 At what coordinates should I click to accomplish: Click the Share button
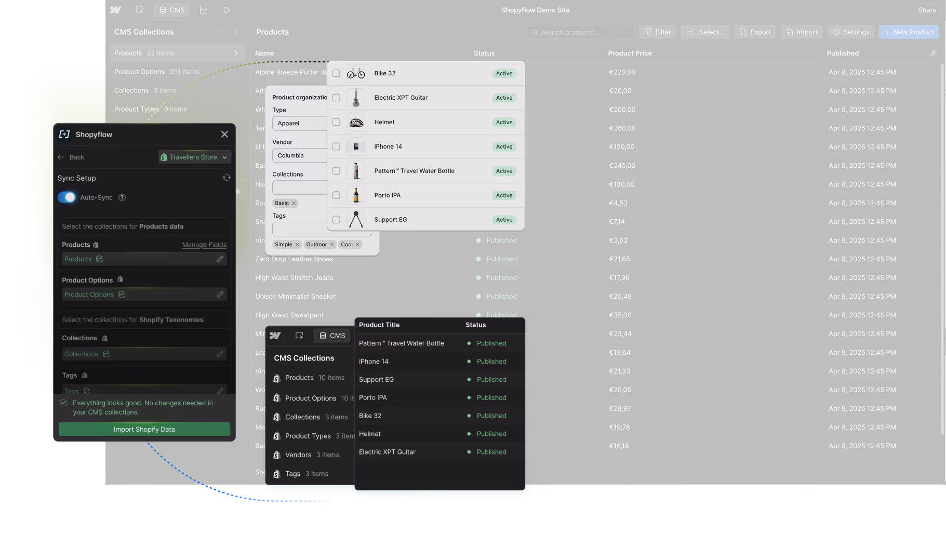point(927,10)
